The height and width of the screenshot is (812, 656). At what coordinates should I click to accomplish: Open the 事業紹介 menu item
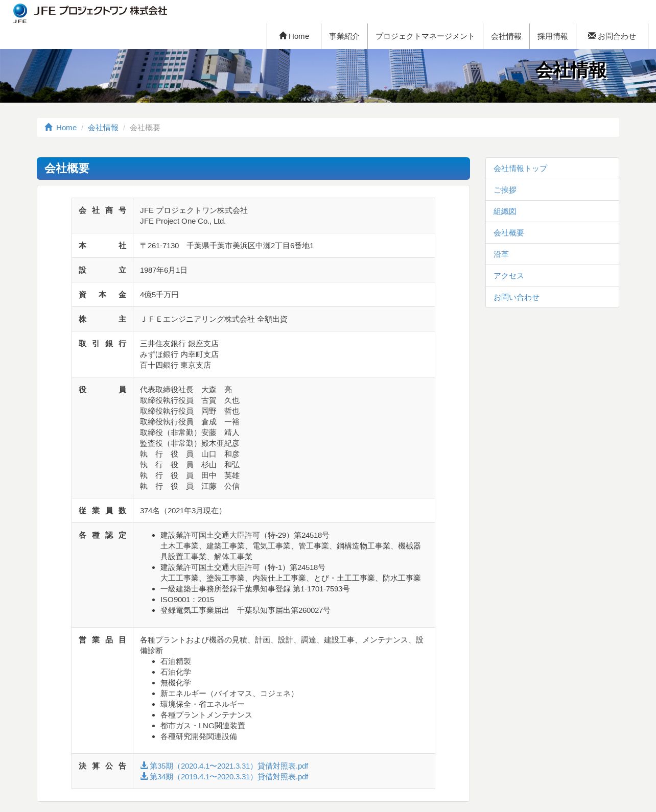click(344, 36)
